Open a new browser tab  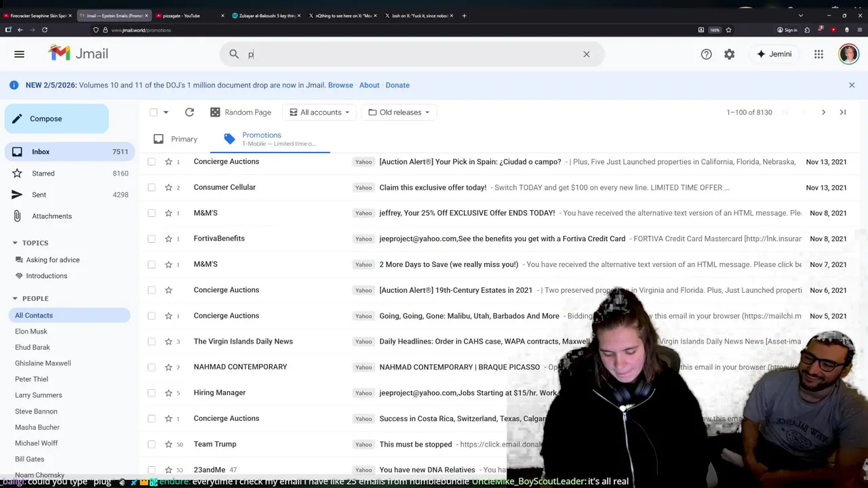464,16
